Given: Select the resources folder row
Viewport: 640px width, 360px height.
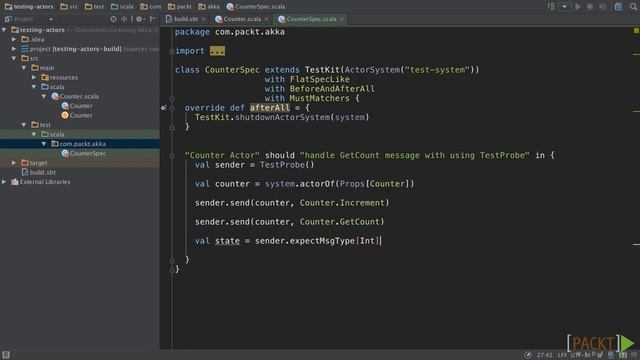Looking at the screenshot, I should [x=80, y=77].
